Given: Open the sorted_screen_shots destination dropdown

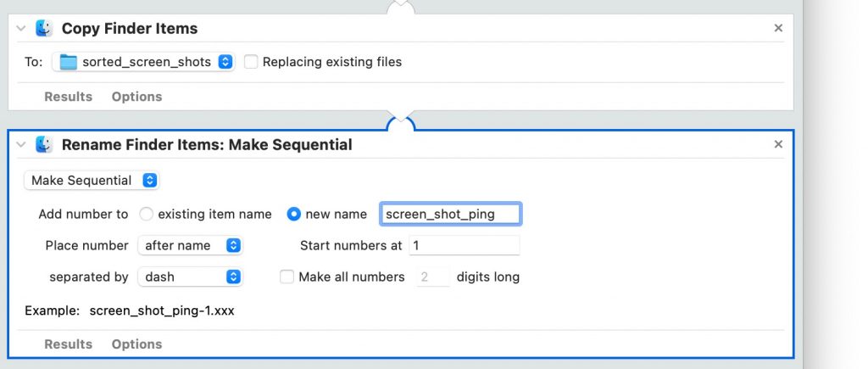Looking at the screenshot, I should pyautogui.click(x=144, y=61).
